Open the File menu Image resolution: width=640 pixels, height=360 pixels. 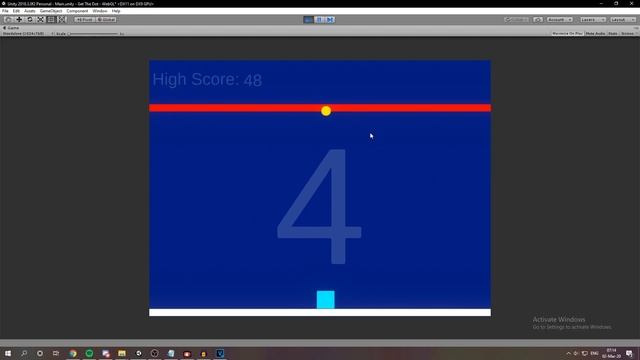5,11
